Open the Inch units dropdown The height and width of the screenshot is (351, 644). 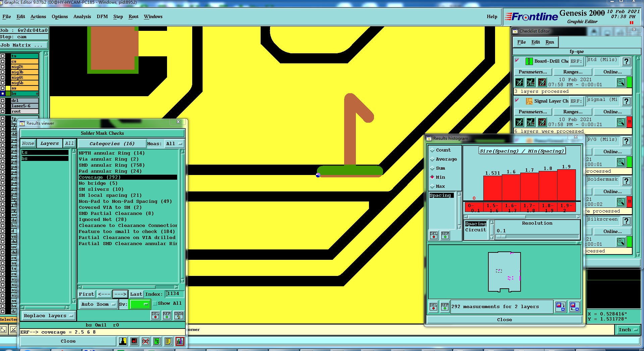coord(628,330)
